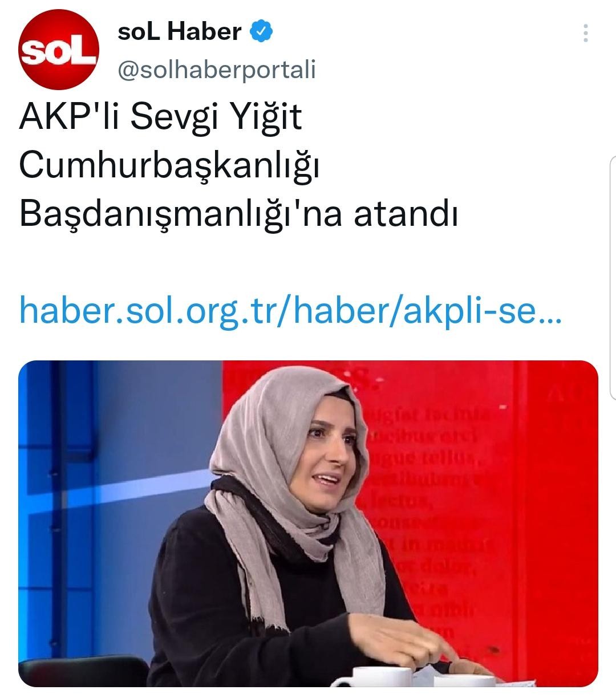Click the blue verified checkmark badge
This screenshot has height=698, width=616.
coord(261,31)
